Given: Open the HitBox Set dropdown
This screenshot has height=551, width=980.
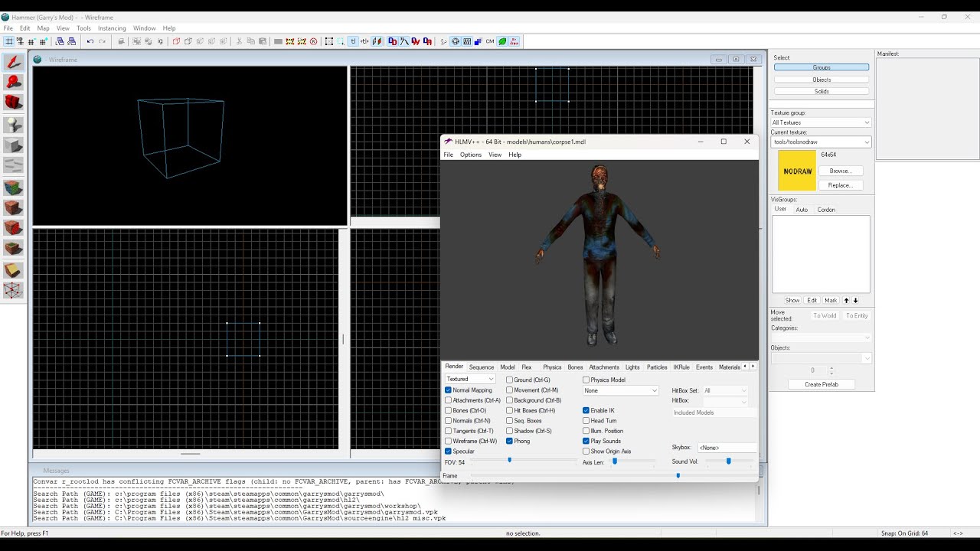Looking at the screenshot, I should (724, 390).
